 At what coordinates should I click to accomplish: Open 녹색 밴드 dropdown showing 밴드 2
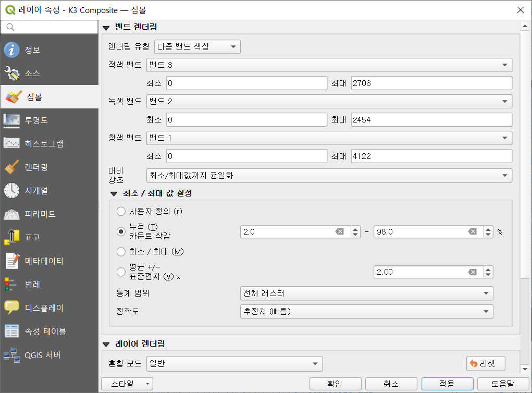click(329, 102)
